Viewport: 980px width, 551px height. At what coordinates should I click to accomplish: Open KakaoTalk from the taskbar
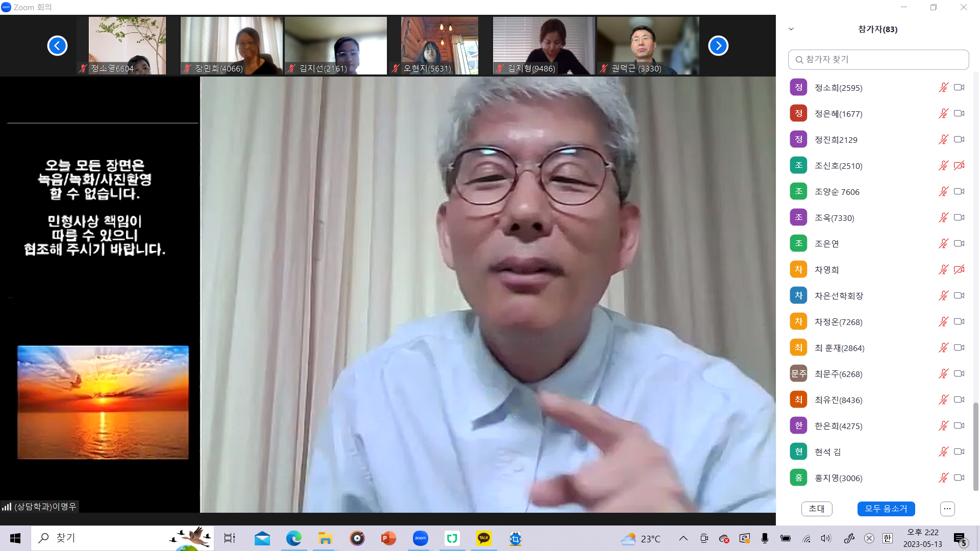[x=483, y=538]
